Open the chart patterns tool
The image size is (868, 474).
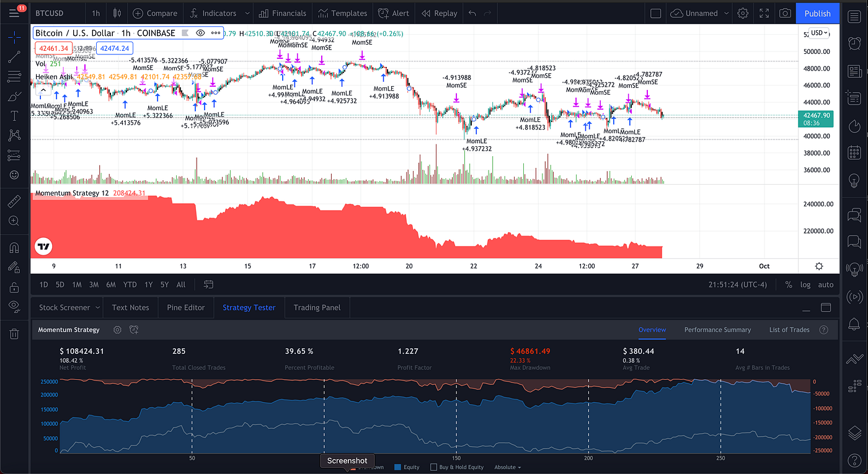coord(14,136)
